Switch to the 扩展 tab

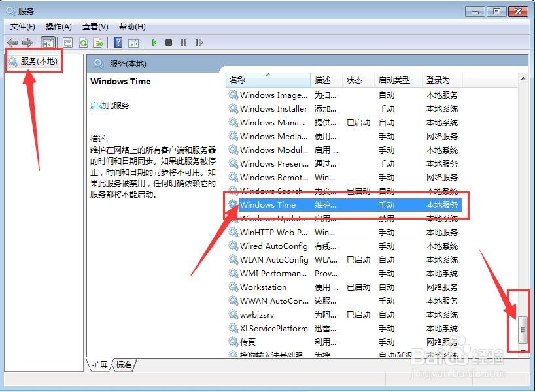pos(99,365)
